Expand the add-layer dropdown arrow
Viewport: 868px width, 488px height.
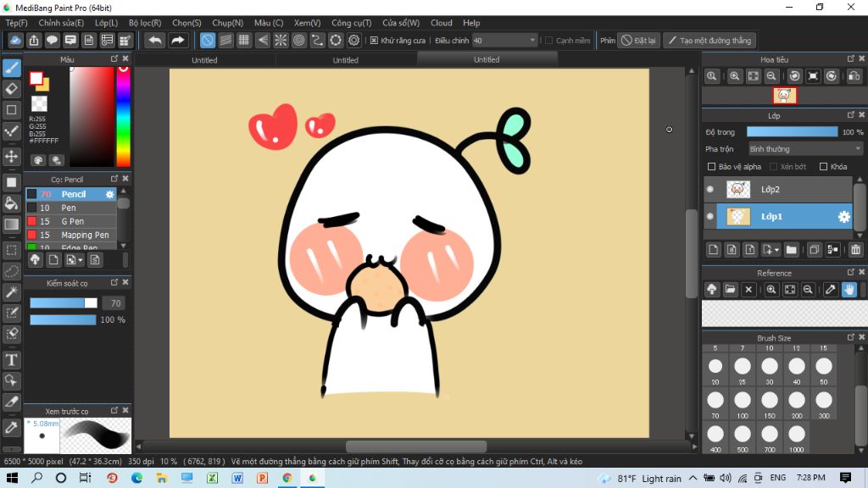tap(776, 250)
